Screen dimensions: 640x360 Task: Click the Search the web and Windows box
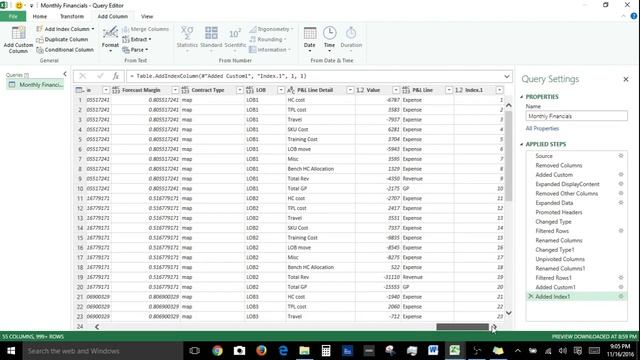click(x=102, y=351)
